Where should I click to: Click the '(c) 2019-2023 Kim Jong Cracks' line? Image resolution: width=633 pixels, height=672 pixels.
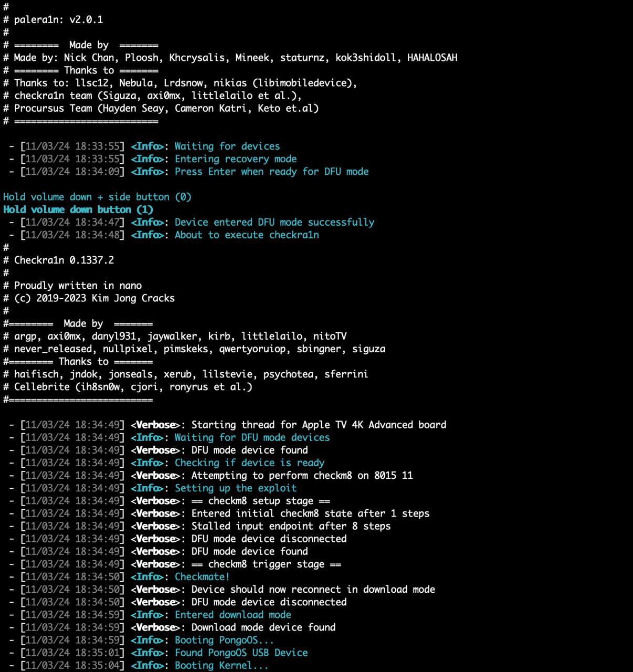tap(94, 298)
